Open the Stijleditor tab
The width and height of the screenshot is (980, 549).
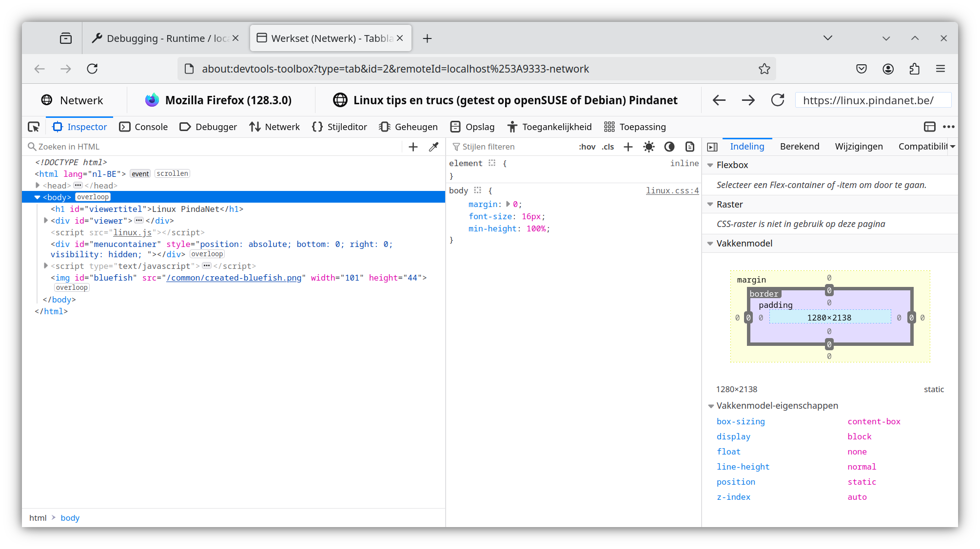click(x=339, y=127)
